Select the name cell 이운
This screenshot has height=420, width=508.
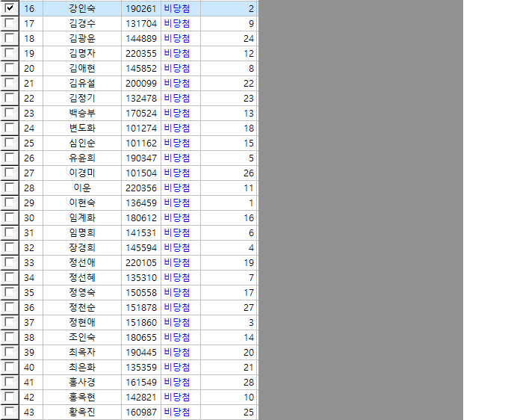pyautogui.click(x=82, y=188)
